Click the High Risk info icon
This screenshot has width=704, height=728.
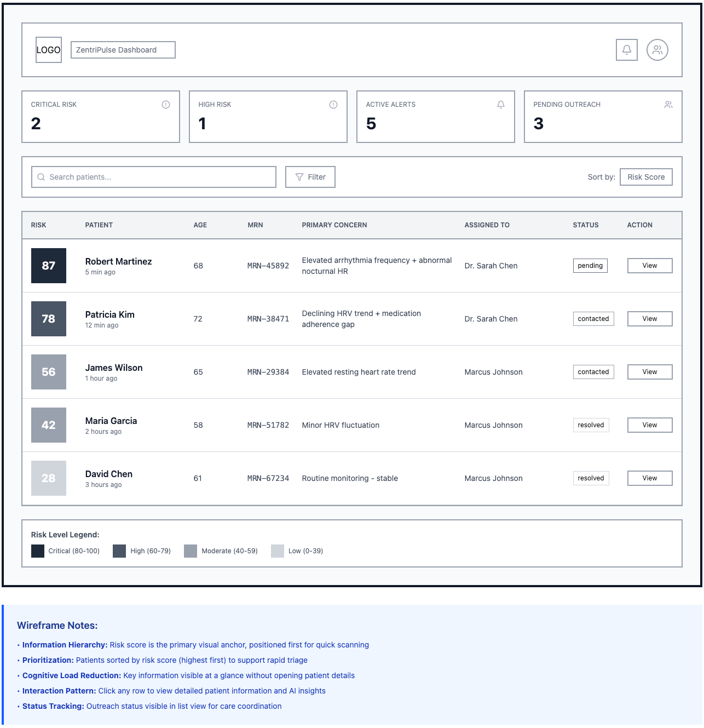[333, 105]
